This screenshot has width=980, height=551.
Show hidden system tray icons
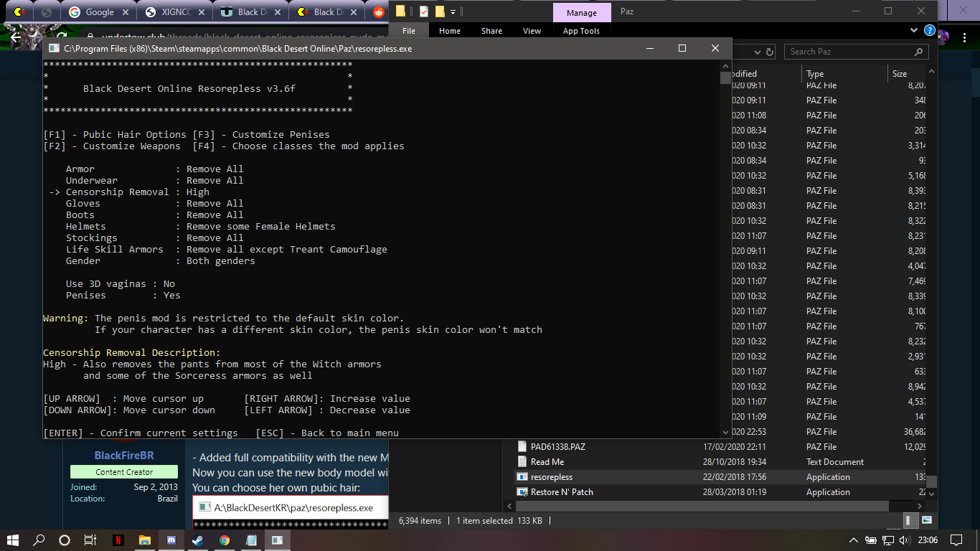pos(853,540)
